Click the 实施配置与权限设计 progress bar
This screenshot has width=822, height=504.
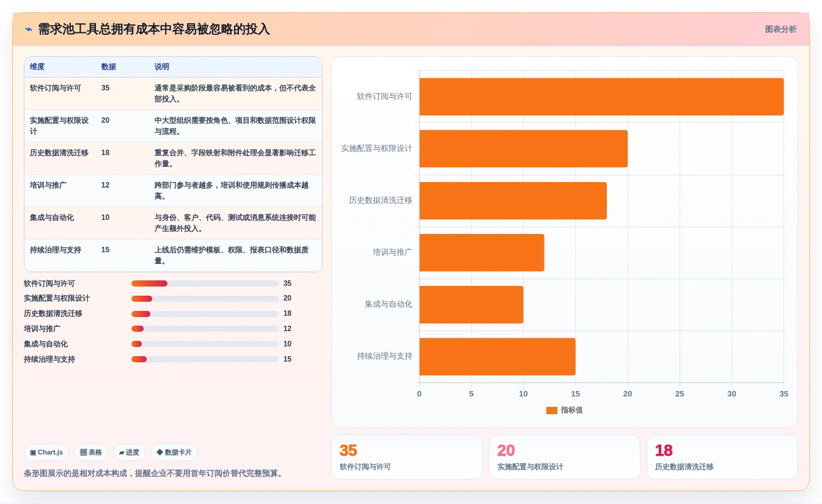(205, 299)
